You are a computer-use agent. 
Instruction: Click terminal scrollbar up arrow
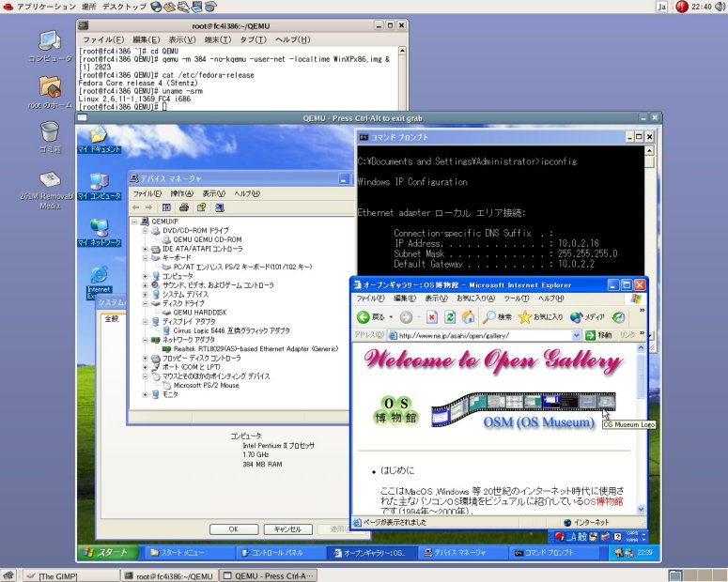pos(402,50)
